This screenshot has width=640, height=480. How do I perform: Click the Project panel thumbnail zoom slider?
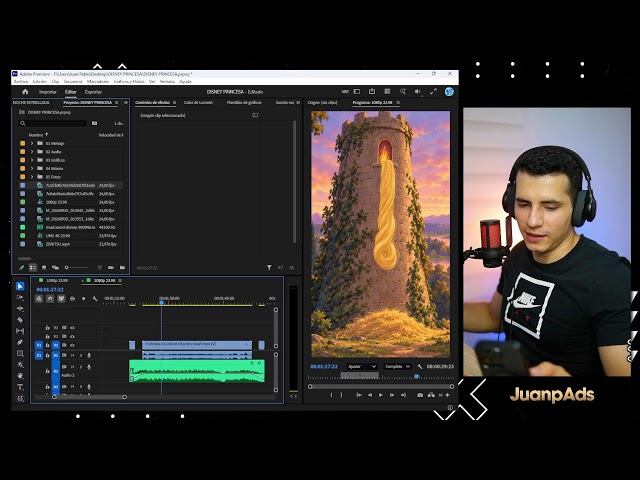click(x=77, y=267)
